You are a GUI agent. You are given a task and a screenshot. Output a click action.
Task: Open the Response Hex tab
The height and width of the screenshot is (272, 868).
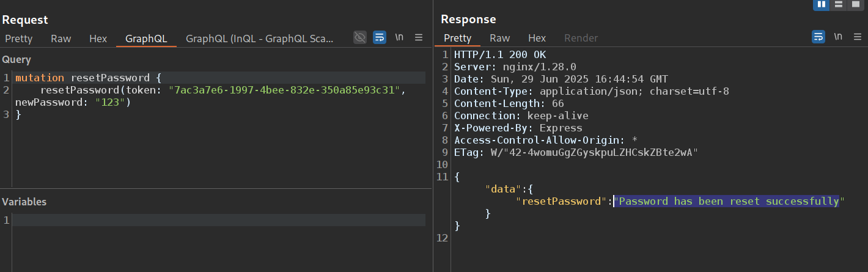click(x=537, y=38)
